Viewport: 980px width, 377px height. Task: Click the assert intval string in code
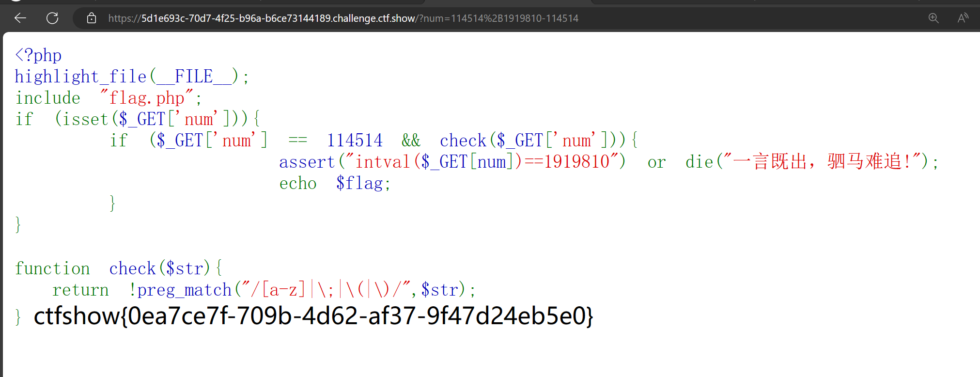point(482,161)
